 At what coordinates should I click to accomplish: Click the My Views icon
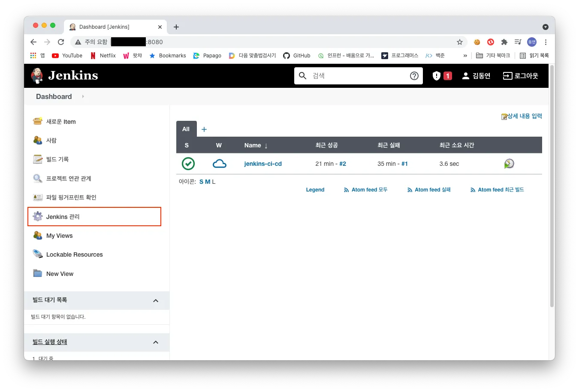tap(38, 236)
